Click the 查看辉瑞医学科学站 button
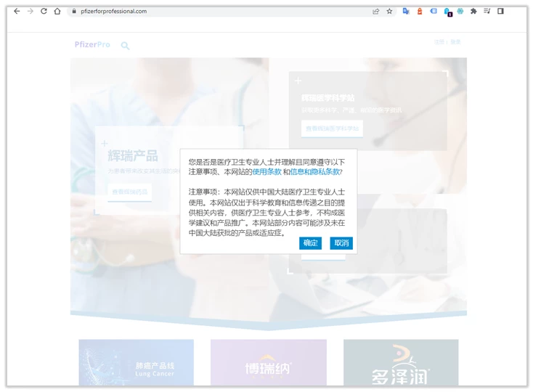533x392 pixels. click(332, 128)
